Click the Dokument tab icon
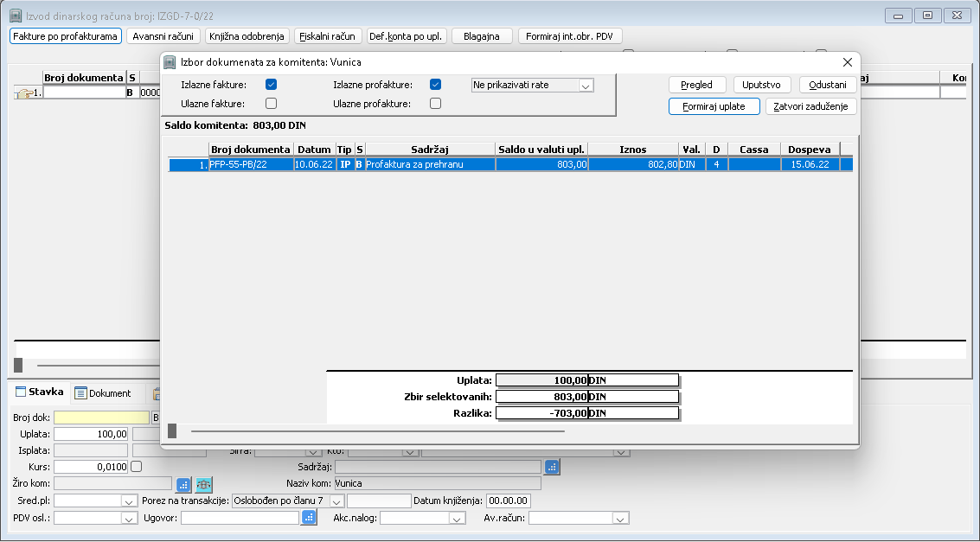Screen dimensions: 980x542 click(x=80, y=393)
